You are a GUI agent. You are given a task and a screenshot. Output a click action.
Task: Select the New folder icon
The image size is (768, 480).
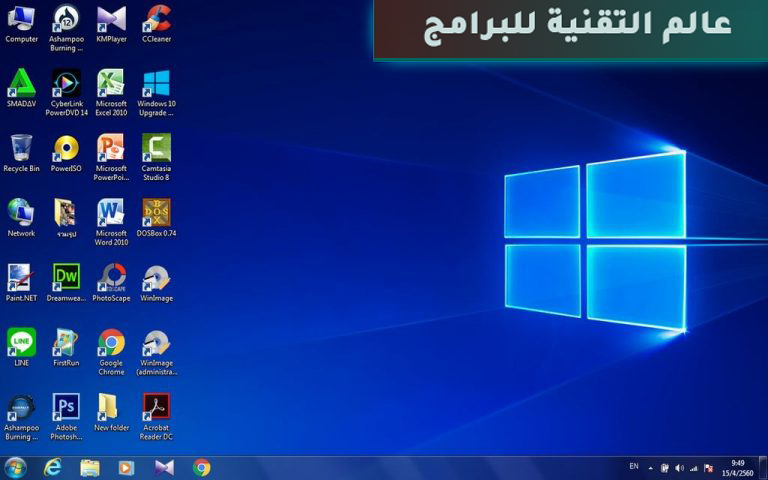click(111, 412)
